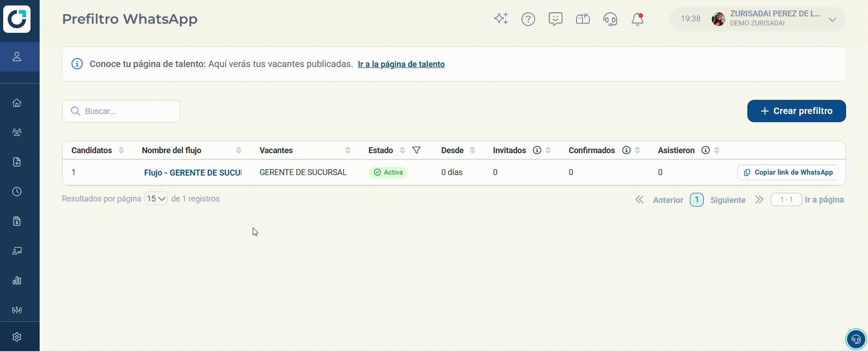Open the book guide icon in header
This screenshot has width=868, height=352.
[583, 19]
